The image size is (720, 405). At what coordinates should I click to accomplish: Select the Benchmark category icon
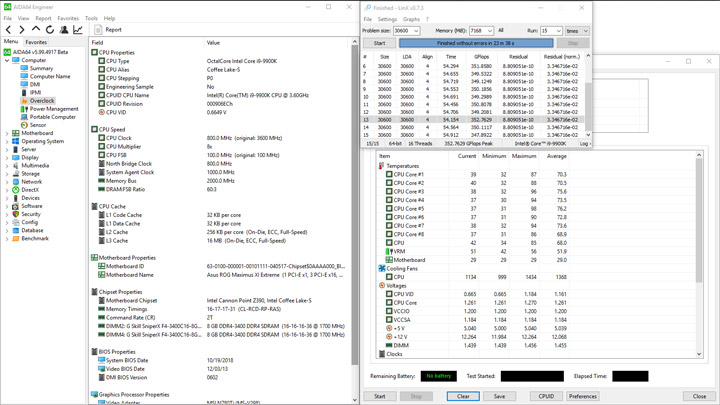click(x=16, y=238)
